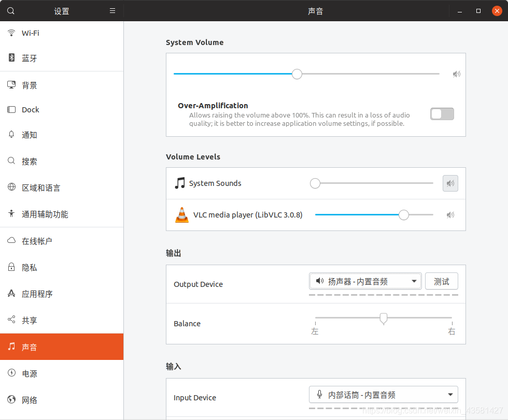The height and width of the screenshot is (420, 508).
Task: Open the Input Device dropdown 内部话筒 - 内置音频
Action: (x=383, y=395)
